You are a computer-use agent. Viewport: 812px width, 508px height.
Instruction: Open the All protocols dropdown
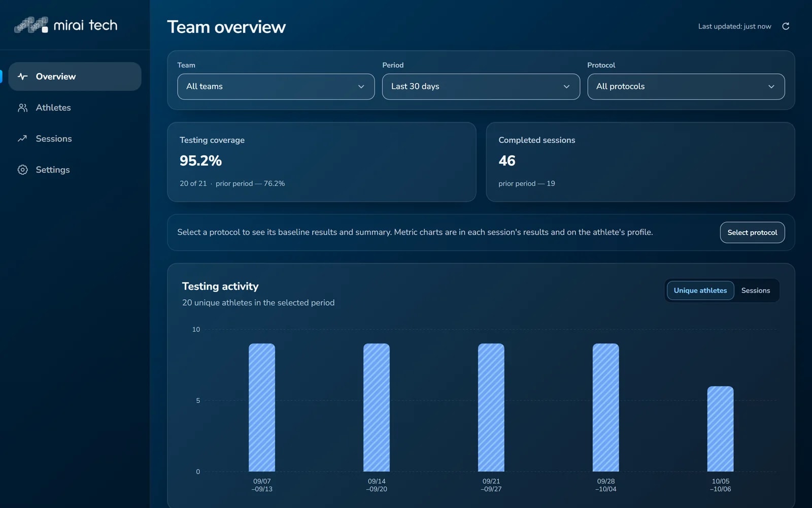point(686,86)
